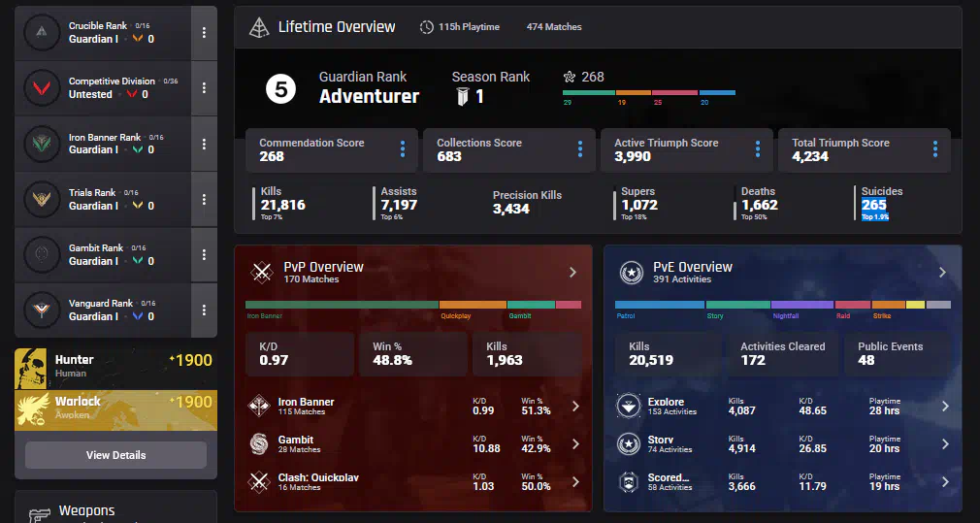Click the Hunter class emblem
This screenshot has width=980, height=523.
point(31,369)
